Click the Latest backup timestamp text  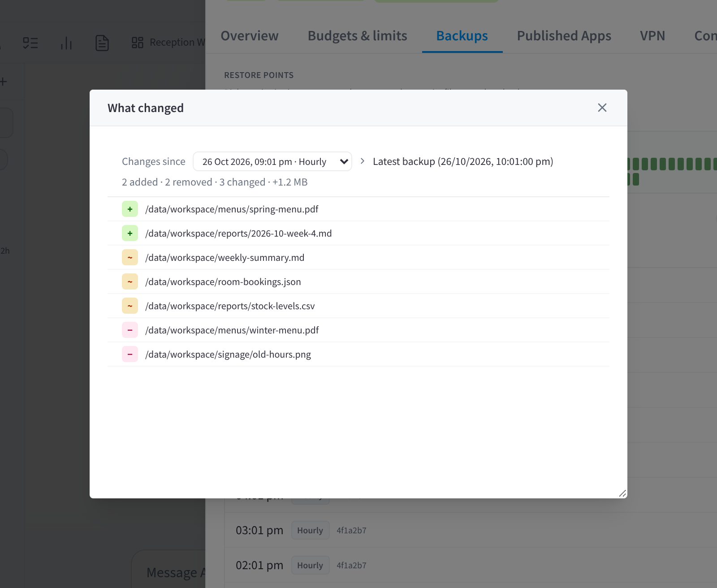(x=463, y=161)
